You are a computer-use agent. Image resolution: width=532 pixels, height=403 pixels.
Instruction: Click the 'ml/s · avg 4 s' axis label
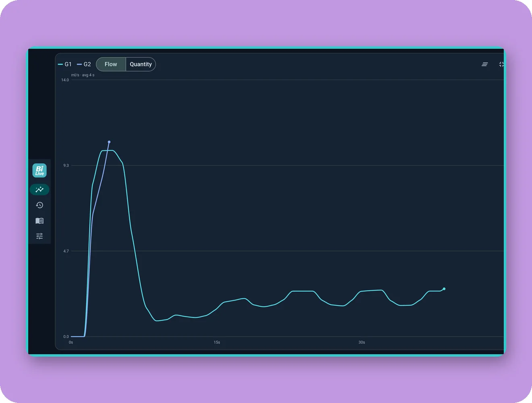83,75
